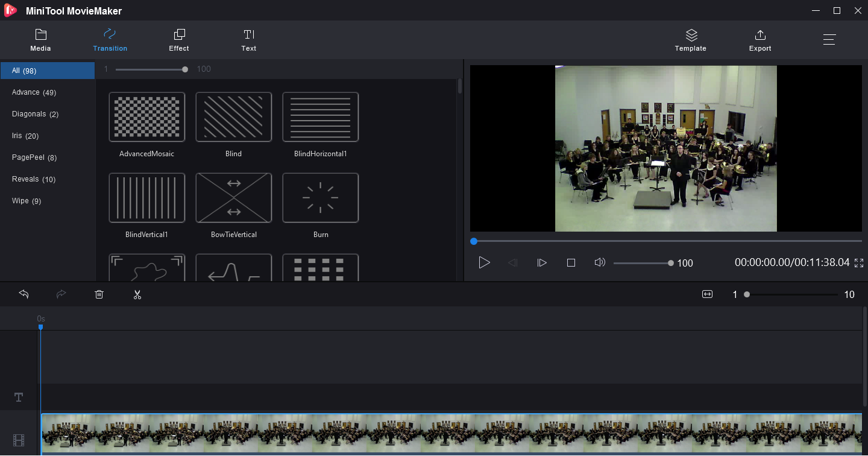The width and height of the screenshot is (868, 456).
Task: Adjust the transition thumbnail size slider
Action: click(x=151, y=69)
